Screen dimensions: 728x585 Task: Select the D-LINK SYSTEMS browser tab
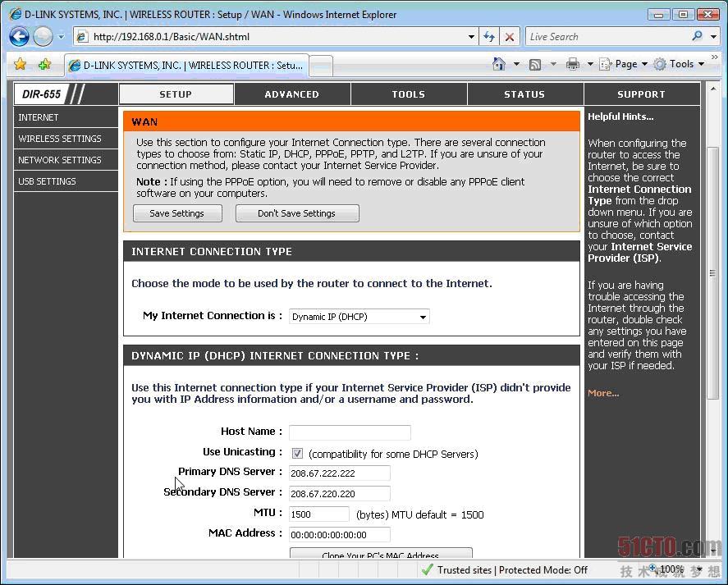click(185, 66)
